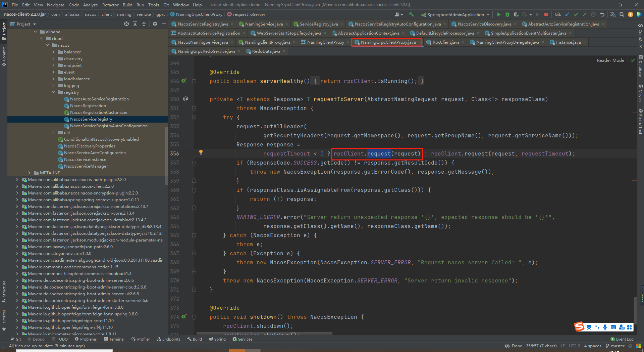Screen dimensions: 644x352
Task: Switch to RedoData.java tab
Action: [x=266, y=51]
